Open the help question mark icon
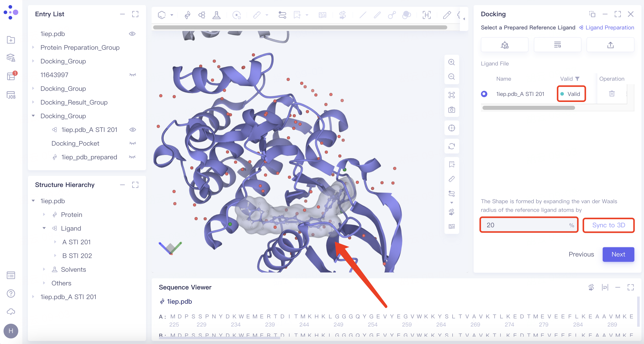The width and height of the screenshot is (644, 344). 11,294
